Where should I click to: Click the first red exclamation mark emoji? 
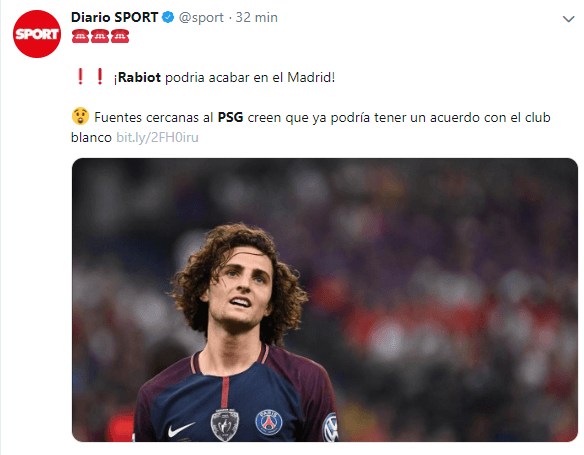click(80, 76)
